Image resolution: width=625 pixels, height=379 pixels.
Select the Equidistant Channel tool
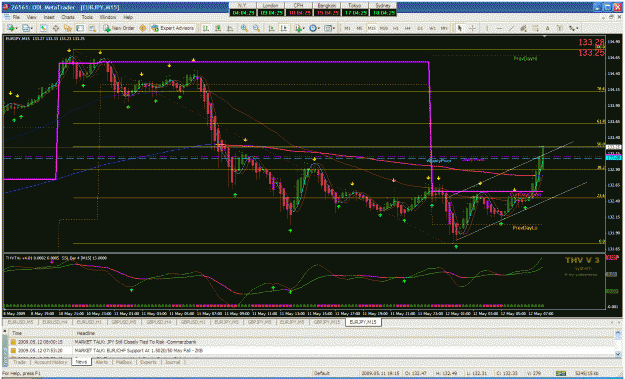pyautogui.click(x=523, y=28)
